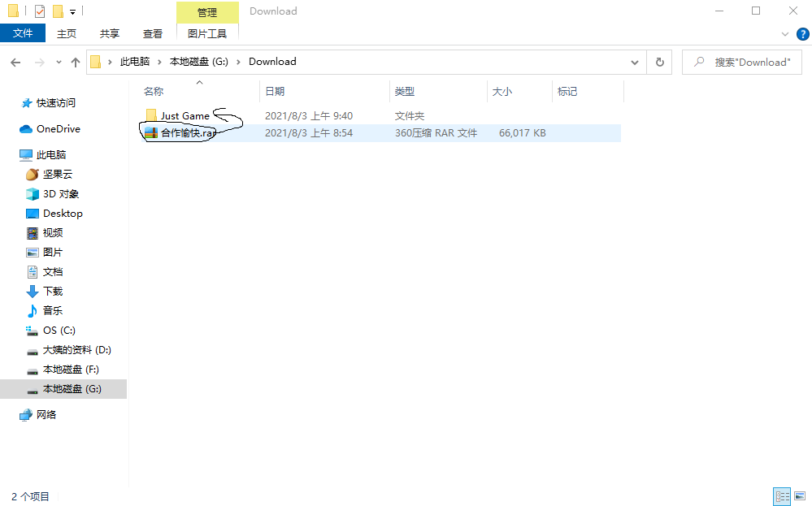812x506 pixels.
Task: Switch to the 查看 ribbon tab
Action: (152, 33)
